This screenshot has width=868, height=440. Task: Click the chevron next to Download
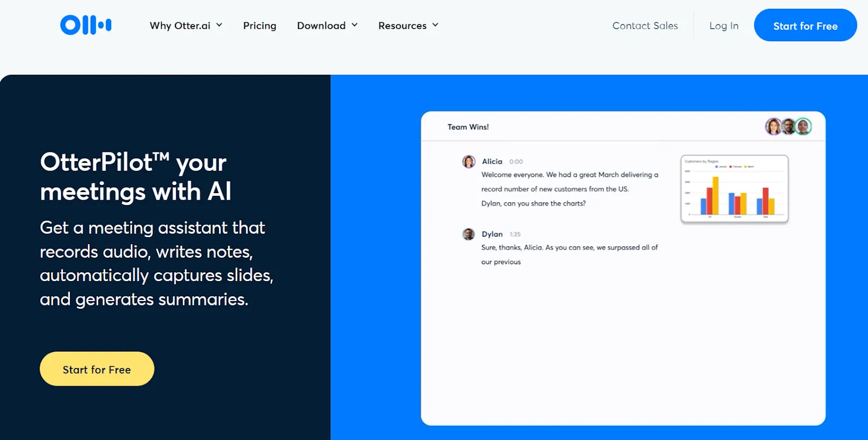(354, 25)
